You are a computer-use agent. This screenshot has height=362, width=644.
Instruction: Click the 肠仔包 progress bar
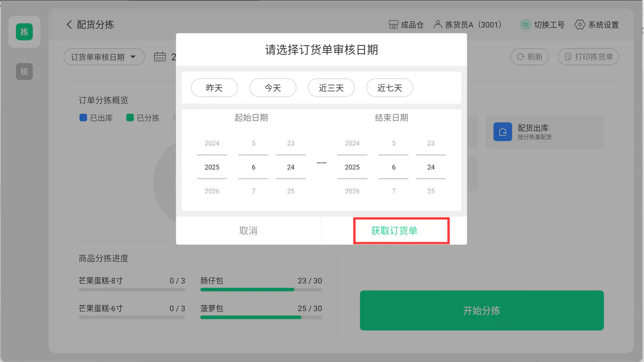coord(261,289)
